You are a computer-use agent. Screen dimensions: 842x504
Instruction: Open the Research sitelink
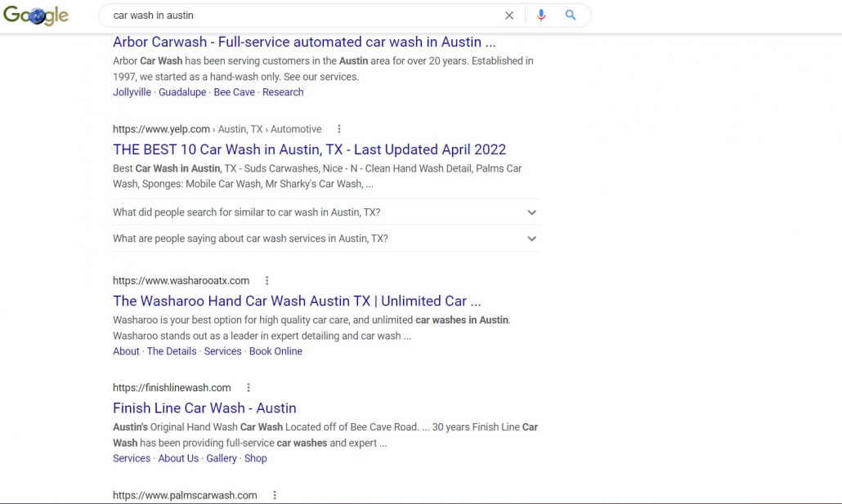pyautogui.click(x=283, y=91)
